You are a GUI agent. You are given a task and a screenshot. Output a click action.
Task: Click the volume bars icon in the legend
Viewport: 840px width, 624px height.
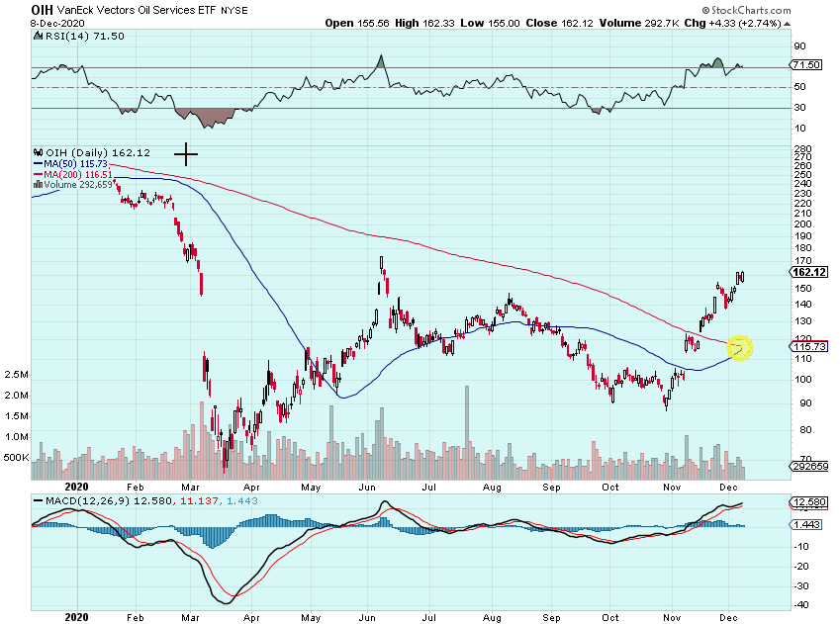[38, 185]
